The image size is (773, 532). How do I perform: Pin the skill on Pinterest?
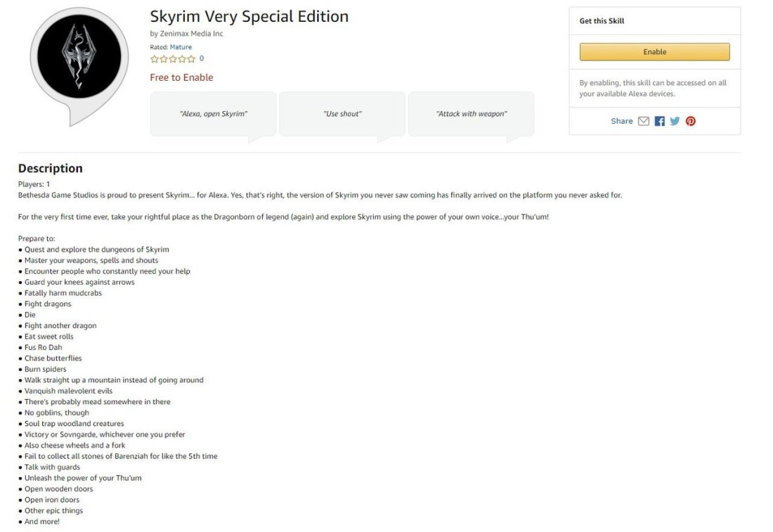click(691, 121)
